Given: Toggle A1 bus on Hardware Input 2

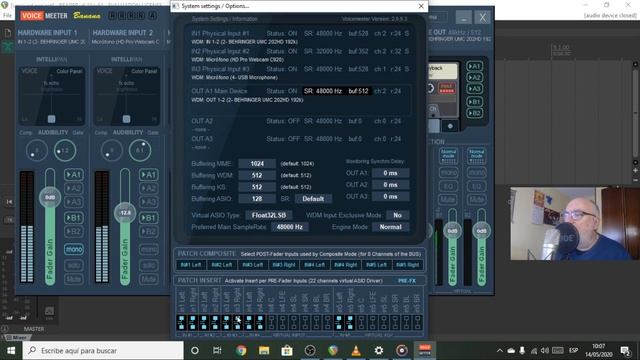Looking at the screenshot, I should (149, 175).
